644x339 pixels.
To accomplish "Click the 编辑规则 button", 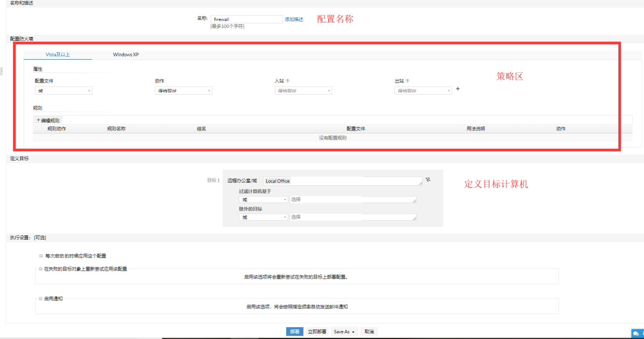I will pos(48,120).
